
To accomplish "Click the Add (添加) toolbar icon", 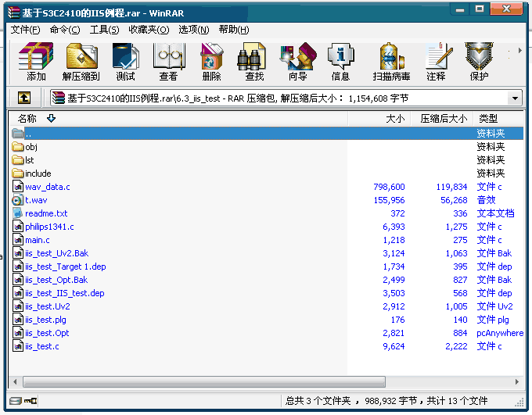I will point(36,56).
